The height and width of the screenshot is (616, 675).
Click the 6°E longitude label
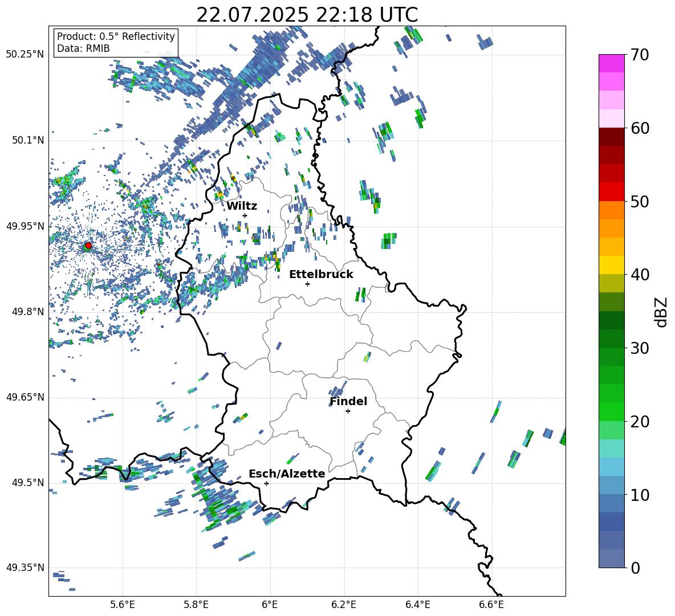tap(270, 605)
